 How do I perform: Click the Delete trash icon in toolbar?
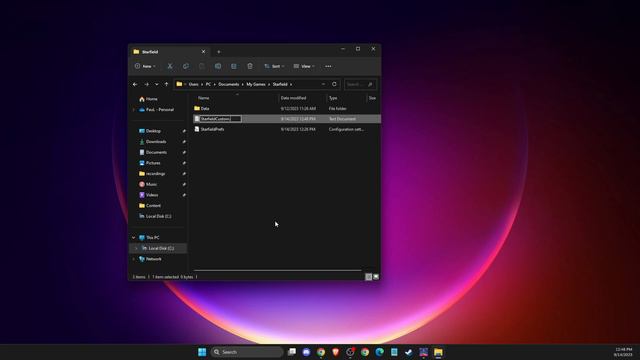coord(250,66)
